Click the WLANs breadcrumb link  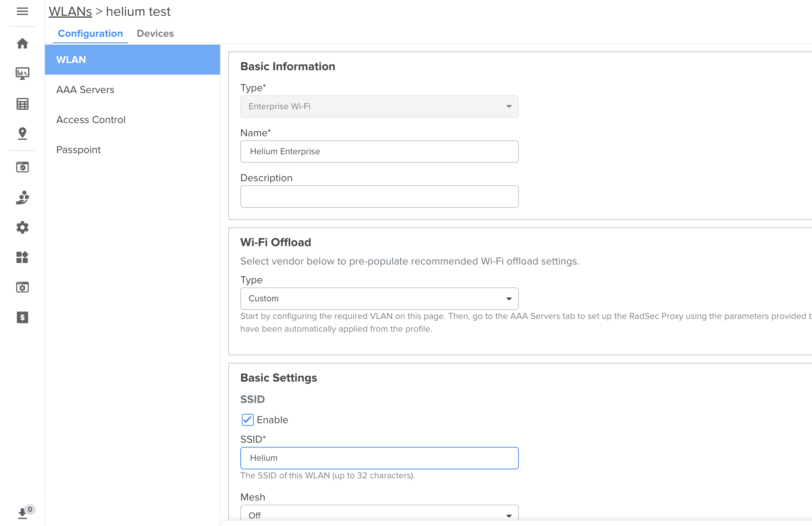(x=70, y=12)
